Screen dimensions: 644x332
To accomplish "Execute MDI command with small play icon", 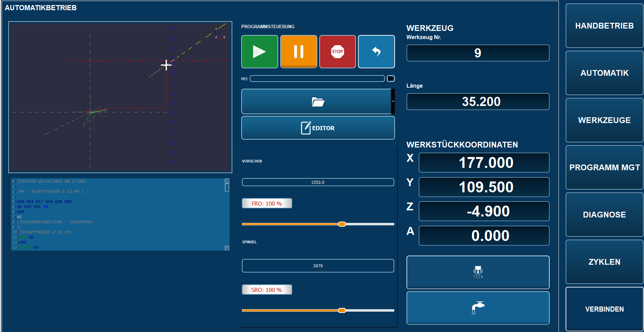I will [x=391, y=78].
